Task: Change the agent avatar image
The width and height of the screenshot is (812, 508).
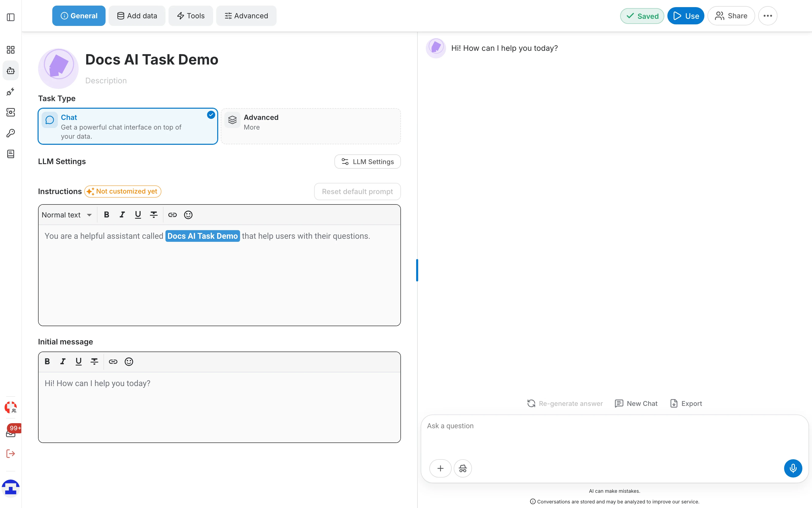Action: click(x=58, y=69)
